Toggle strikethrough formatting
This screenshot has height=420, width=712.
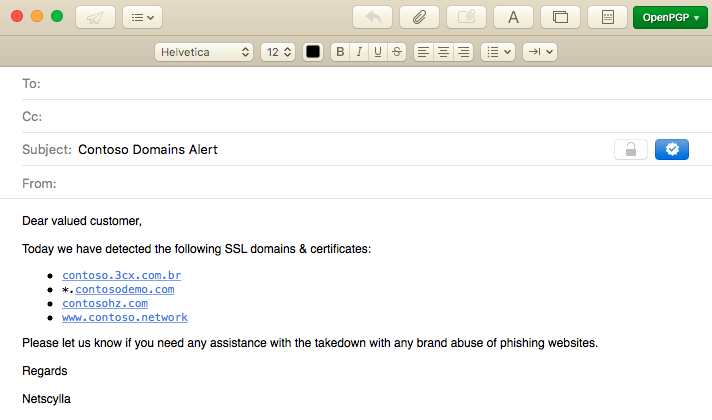point(397,52)
